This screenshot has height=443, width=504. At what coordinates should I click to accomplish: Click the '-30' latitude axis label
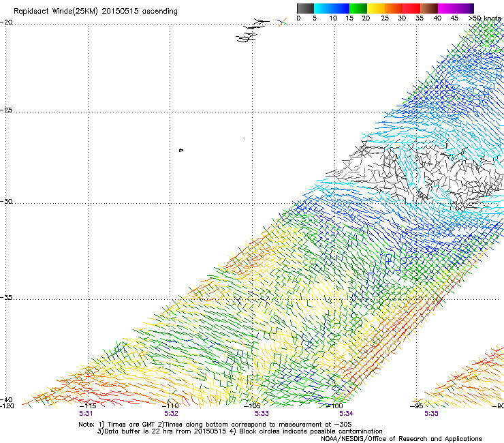[x=6, y=201]
